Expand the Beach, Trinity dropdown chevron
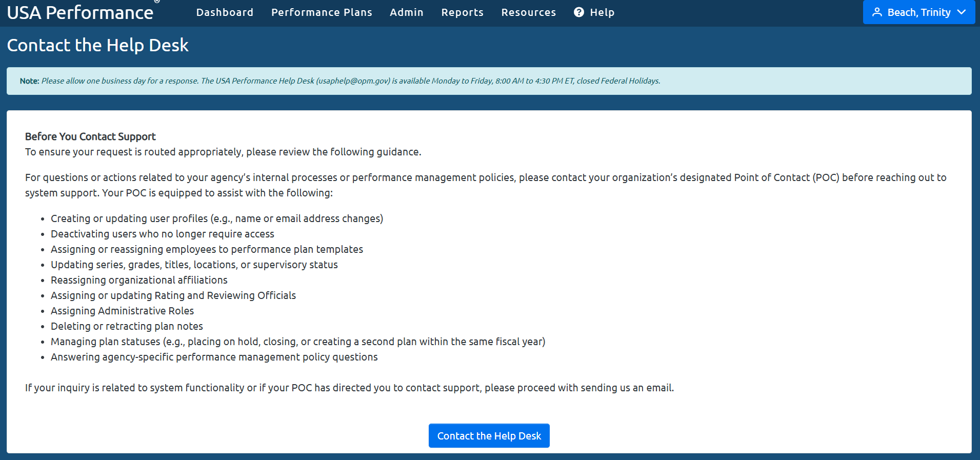This screenshot has height=460, width=980. pos(962,12)
